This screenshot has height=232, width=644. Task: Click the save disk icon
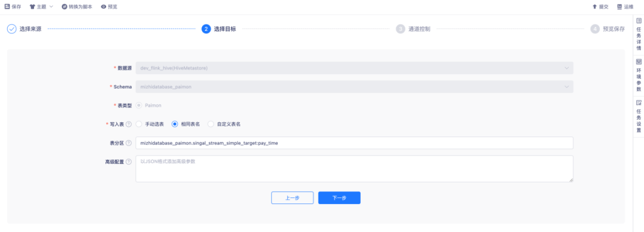pyautogui.click(x=7, y=7)
